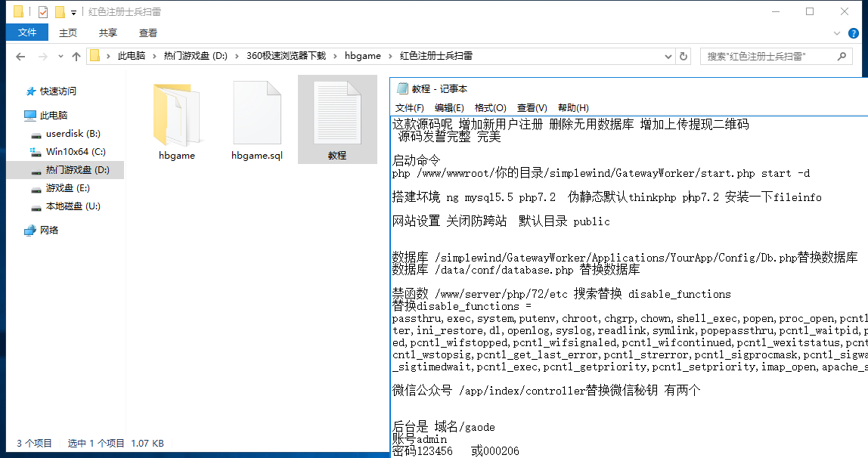Expand the address bar history dropdown
The width and height of the screenshot is (868, 458).
(668, 56)
